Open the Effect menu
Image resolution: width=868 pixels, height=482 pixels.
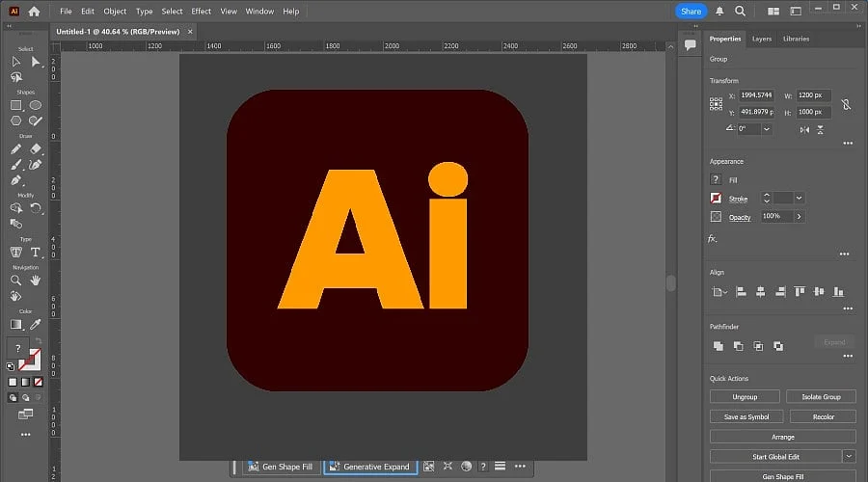pos(201,11)
